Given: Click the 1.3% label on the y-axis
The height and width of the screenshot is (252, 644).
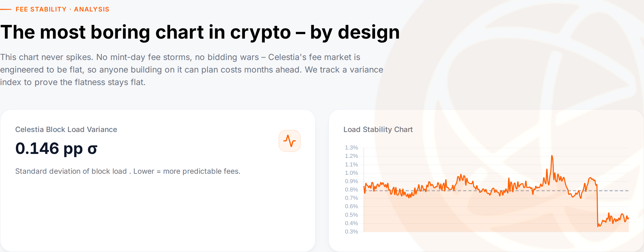Looking at the screenshot, I should click(351, 148).
